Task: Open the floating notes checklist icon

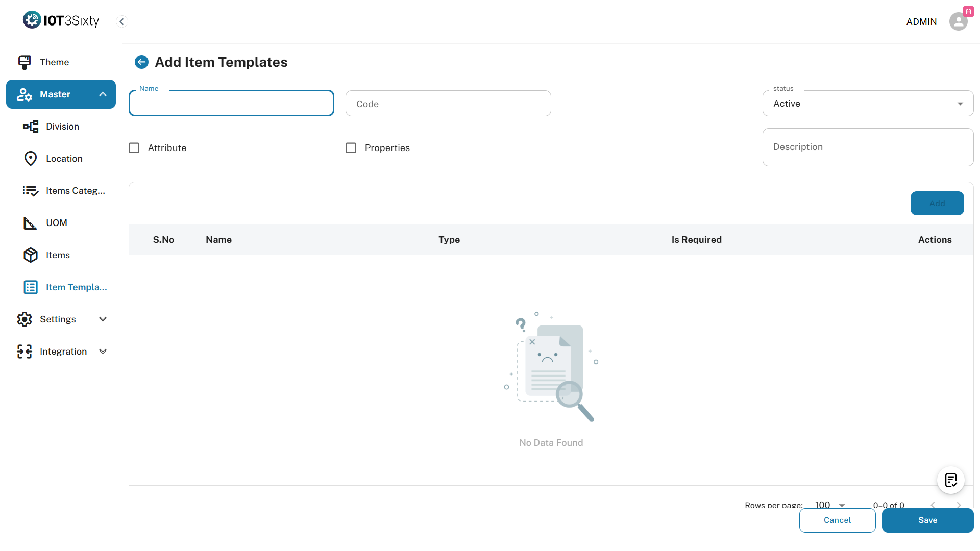Action: (950, 480)
